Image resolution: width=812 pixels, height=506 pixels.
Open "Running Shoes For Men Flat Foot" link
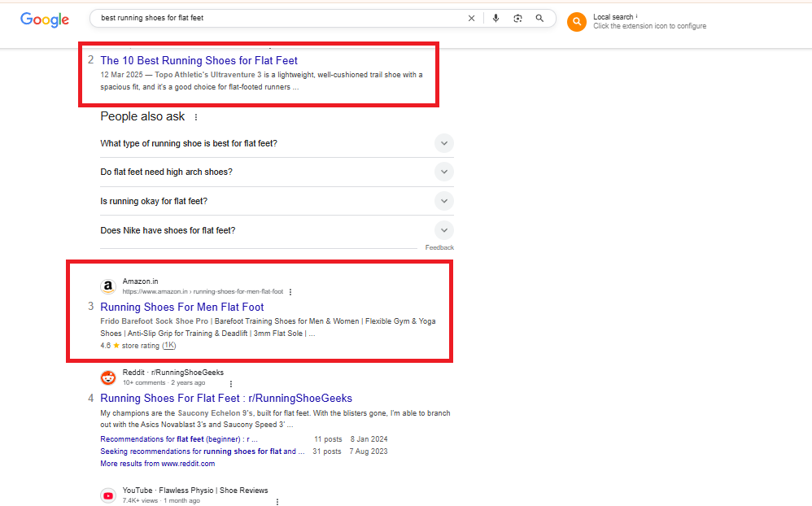coord(181,308)
